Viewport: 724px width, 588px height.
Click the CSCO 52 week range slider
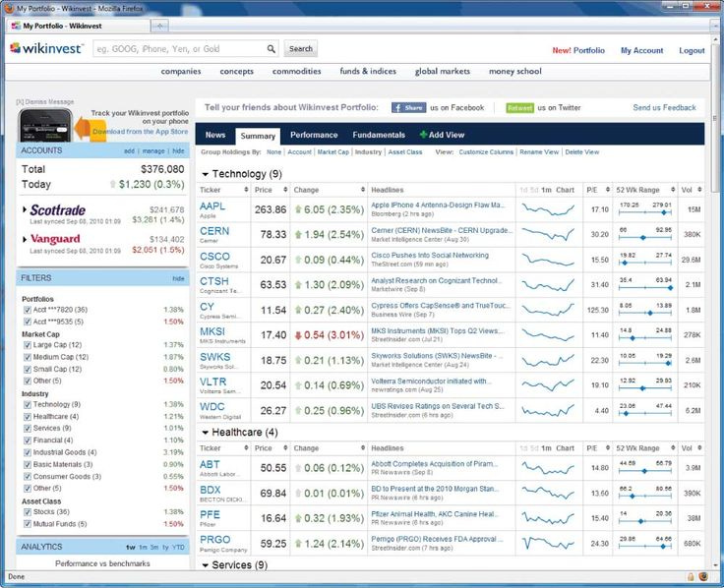click(644, 263)
